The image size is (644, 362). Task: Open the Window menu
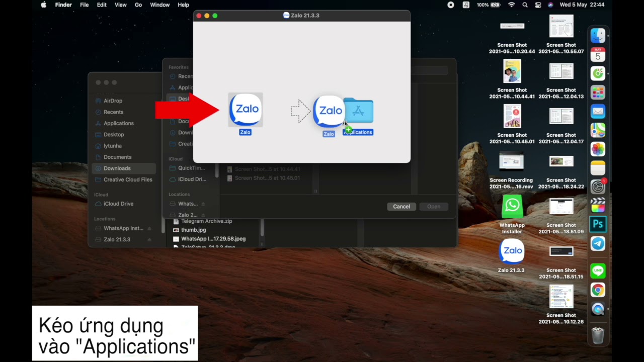(159, 5)
